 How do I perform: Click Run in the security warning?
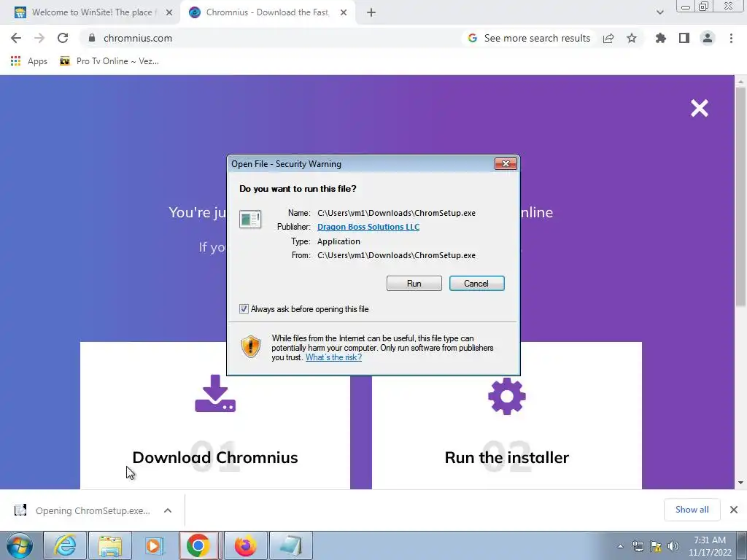[414, 284]
